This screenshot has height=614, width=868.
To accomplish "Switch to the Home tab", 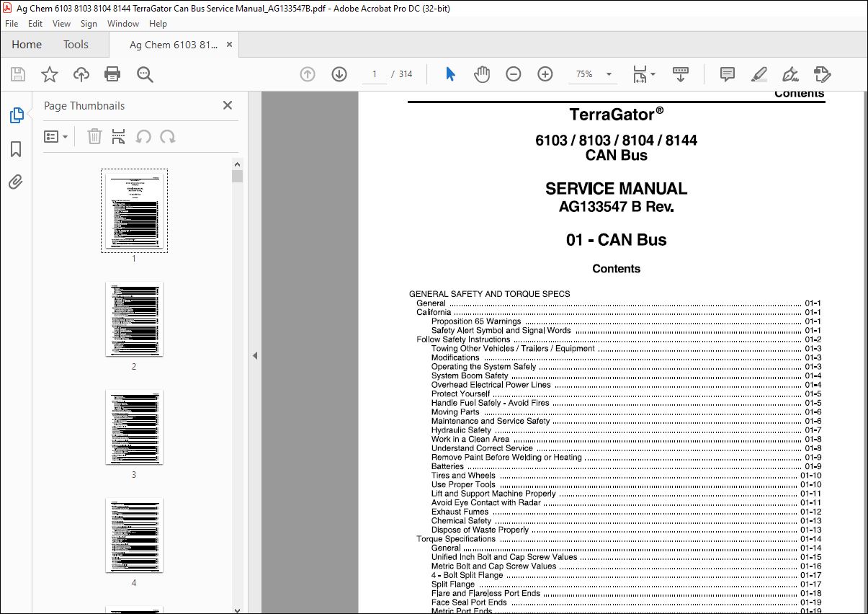I will pyautogui.click(x=27, y=45).
